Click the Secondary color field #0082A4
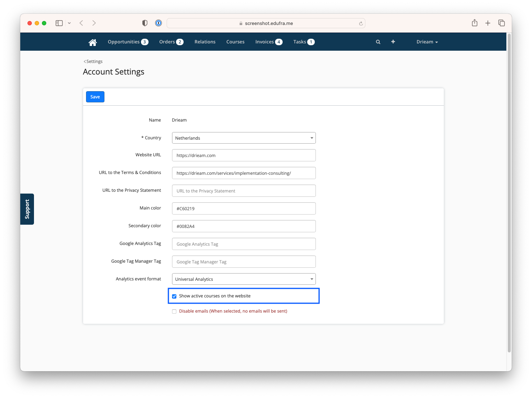This screenshot has width=532, height=398. coord(244,226)
